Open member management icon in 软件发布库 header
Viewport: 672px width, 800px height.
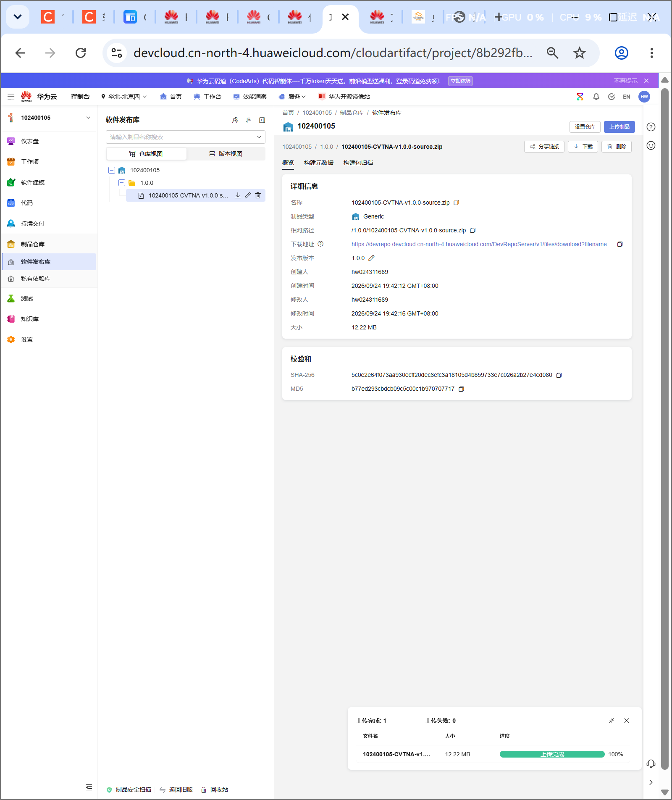[x=235, y=120]
